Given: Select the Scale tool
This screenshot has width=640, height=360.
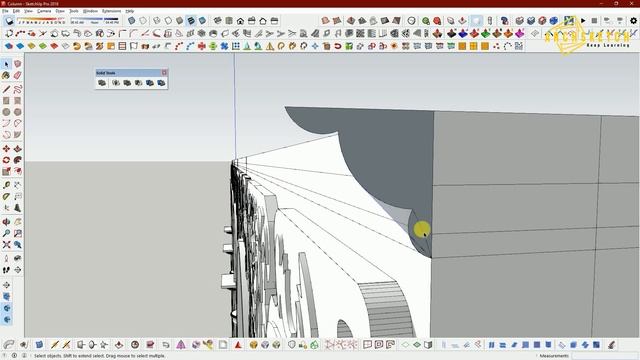Looking at the screenshot, I should tap(6, 172).
